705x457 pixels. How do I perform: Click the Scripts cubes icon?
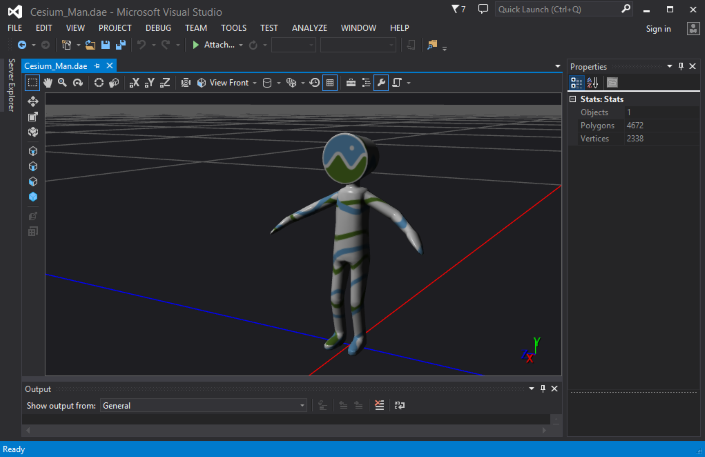(291, 83)
